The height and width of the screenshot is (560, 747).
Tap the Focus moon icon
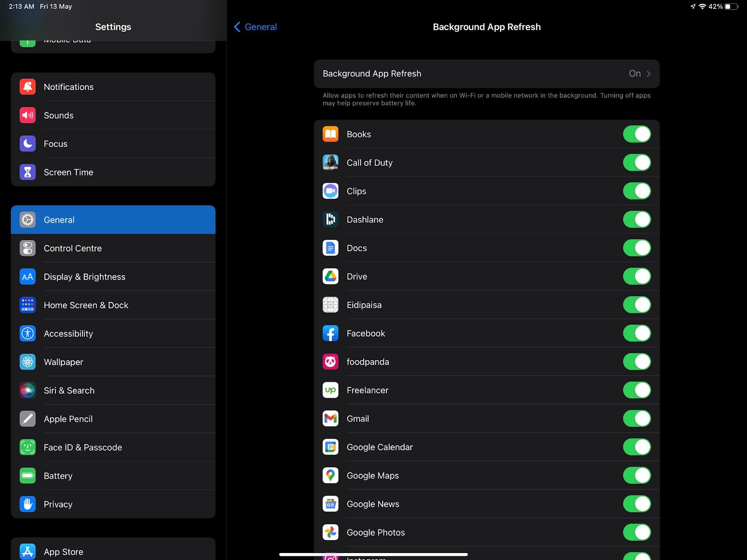coord(28,144)
